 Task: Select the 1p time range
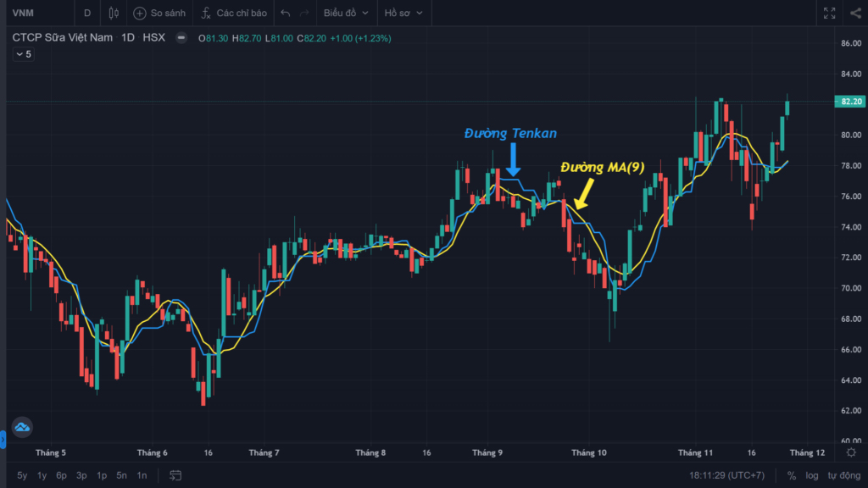102,475
